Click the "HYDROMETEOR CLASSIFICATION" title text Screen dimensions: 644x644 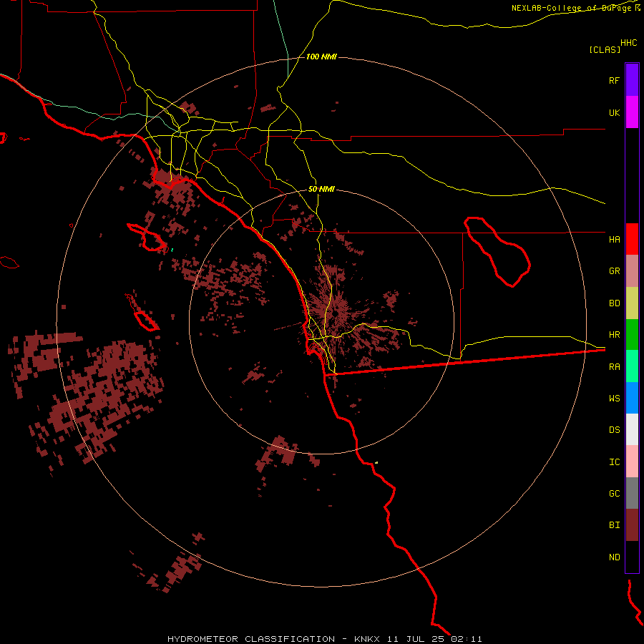251,639
